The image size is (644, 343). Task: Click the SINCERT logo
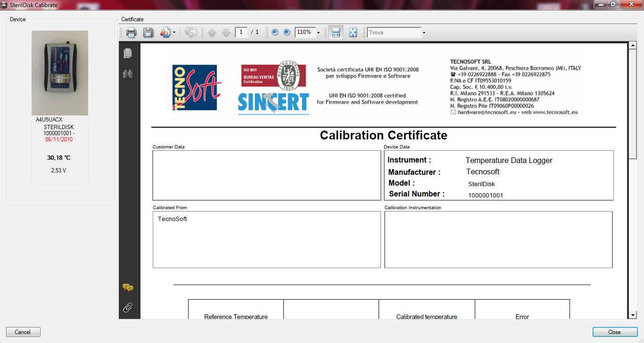pyautogui.click(x=273, y=103)
